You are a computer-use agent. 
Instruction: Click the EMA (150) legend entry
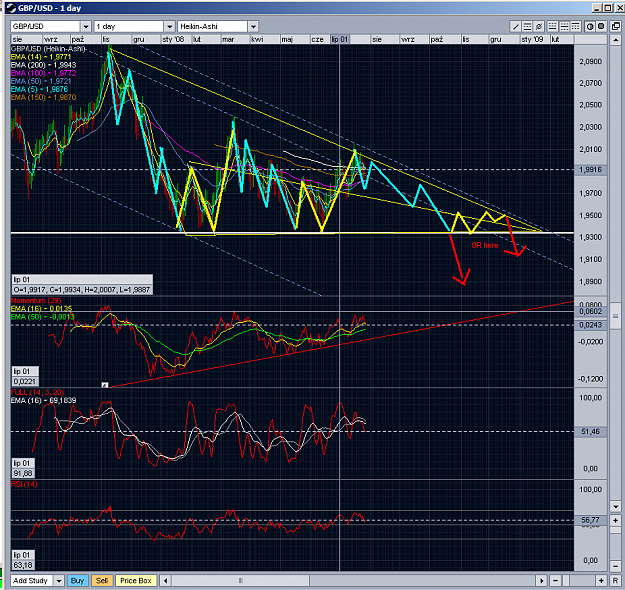click(x=43, y=97)
